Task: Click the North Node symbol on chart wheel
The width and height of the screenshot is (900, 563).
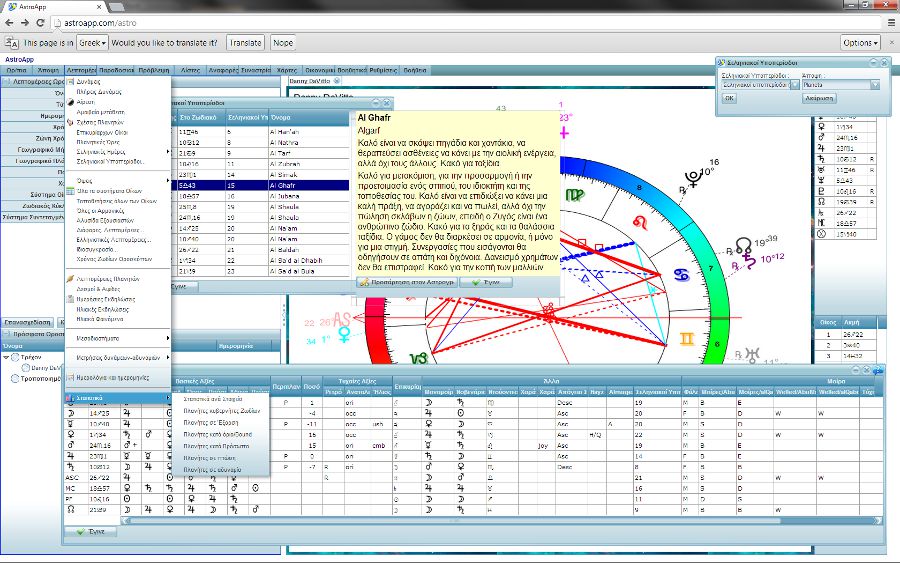Action: [x=744, y=246]
